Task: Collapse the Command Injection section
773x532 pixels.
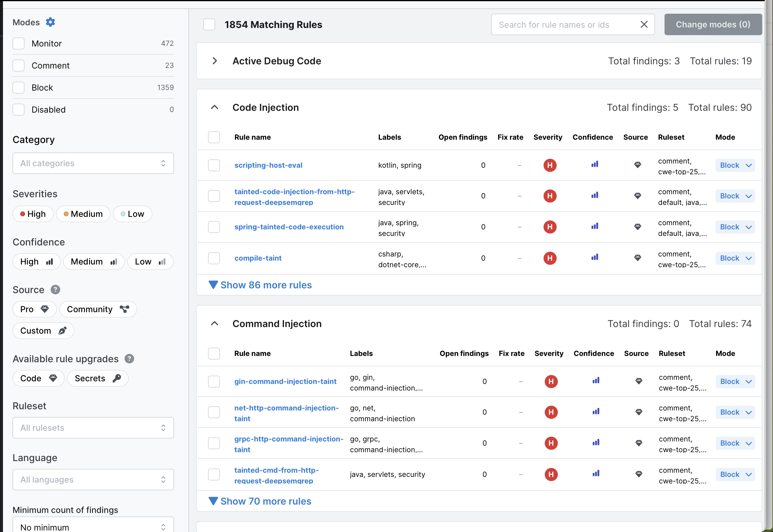Action: 215,324
